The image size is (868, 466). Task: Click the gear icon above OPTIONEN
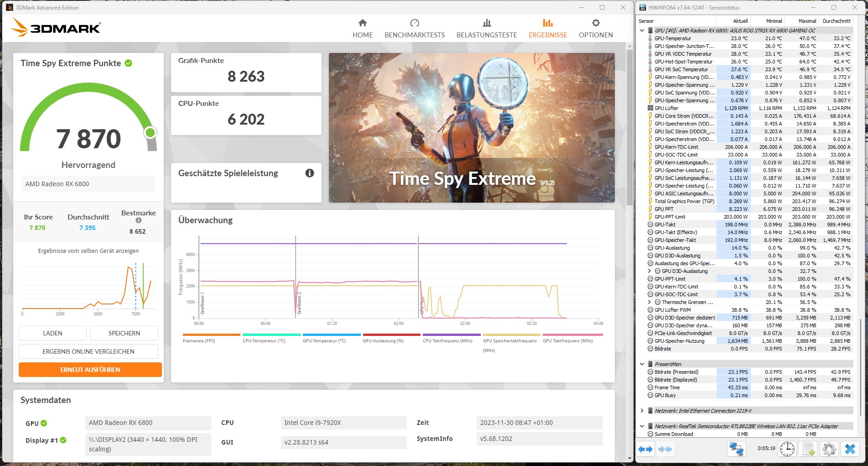point(596,23)
